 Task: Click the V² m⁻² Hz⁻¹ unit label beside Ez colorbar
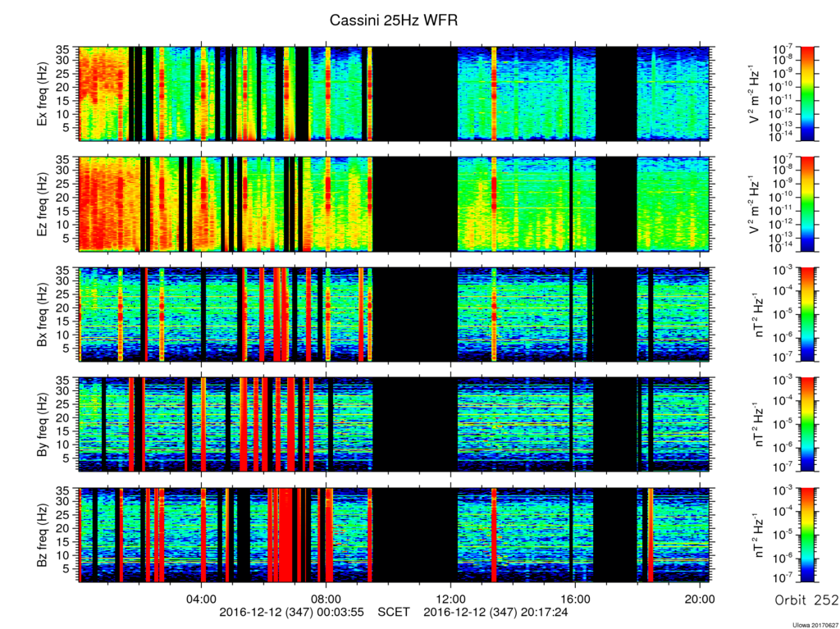click(756, 204)
